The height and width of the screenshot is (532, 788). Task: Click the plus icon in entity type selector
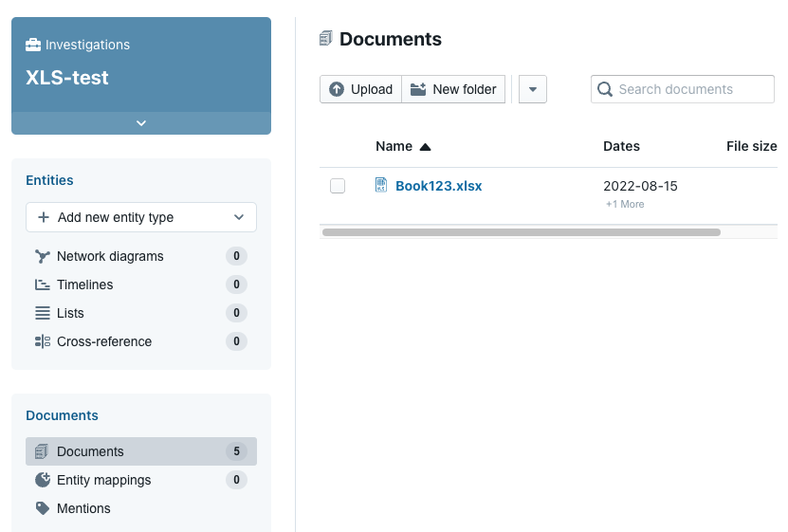pyautogui.click(x=44, y=217)
